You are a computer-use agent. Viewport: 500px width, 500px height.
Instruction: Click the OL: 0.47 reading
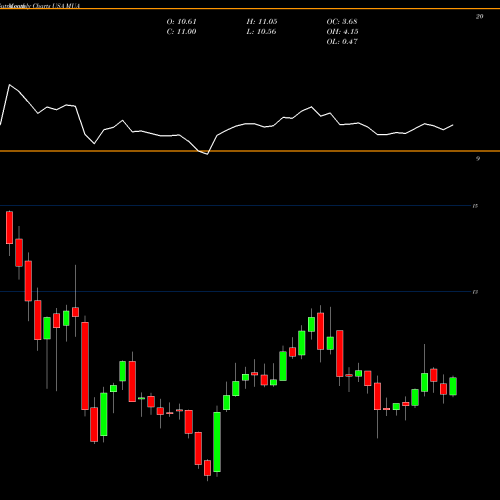(x=342, y=42)
